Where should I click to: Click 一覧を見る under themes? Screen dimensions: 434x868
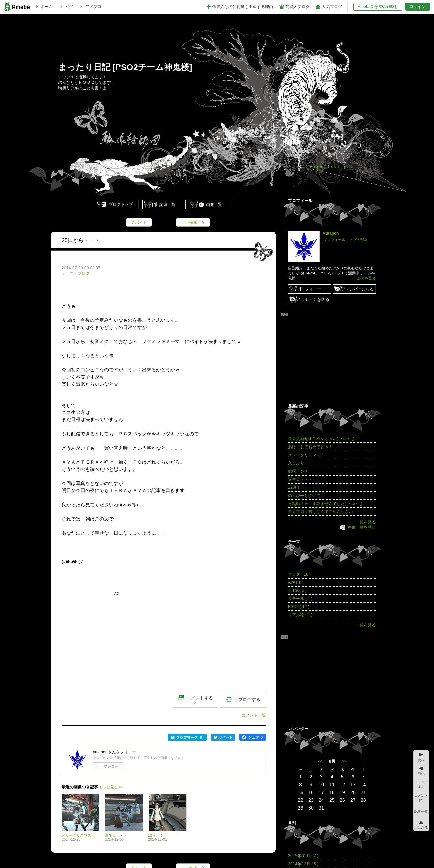point(366,625)
